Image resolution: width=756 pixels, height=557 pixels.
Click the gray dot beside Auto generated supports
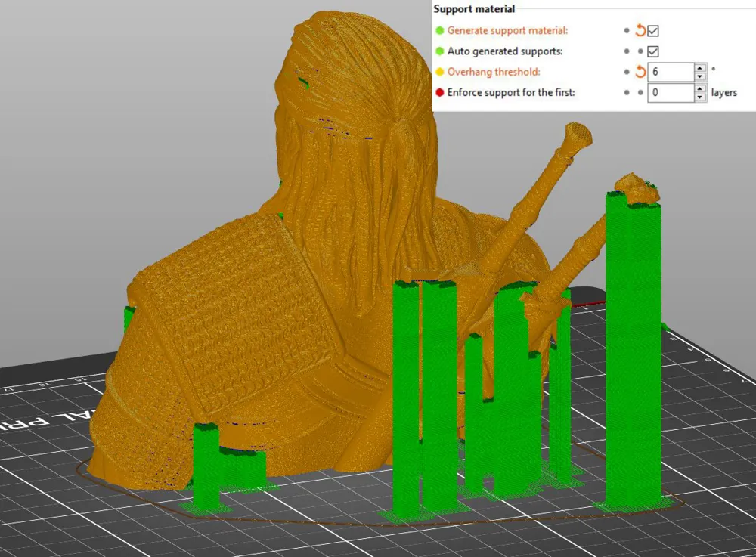tap(627, 51)
